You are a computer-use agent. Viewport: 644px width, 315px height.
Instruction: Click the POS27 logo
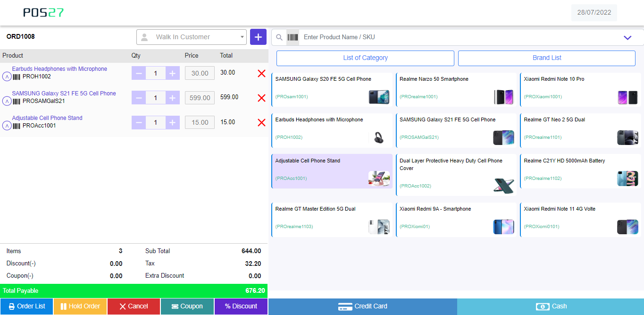[x=43, y=13]
